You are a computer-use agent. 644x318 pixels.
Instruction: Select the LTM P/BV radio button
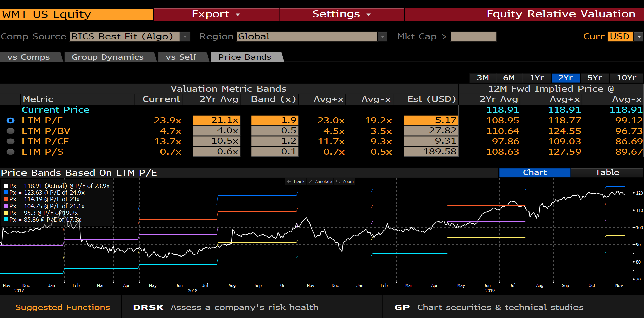[10, 131]
